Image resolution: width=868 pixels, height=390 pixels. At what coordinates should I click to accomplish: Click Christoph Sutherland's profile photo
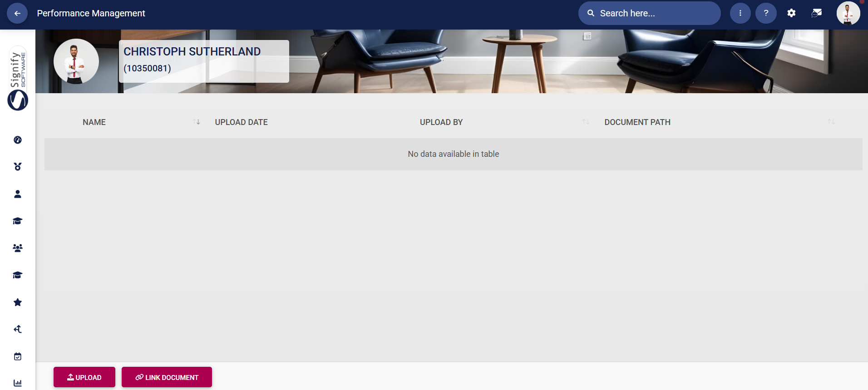point(76,61)
